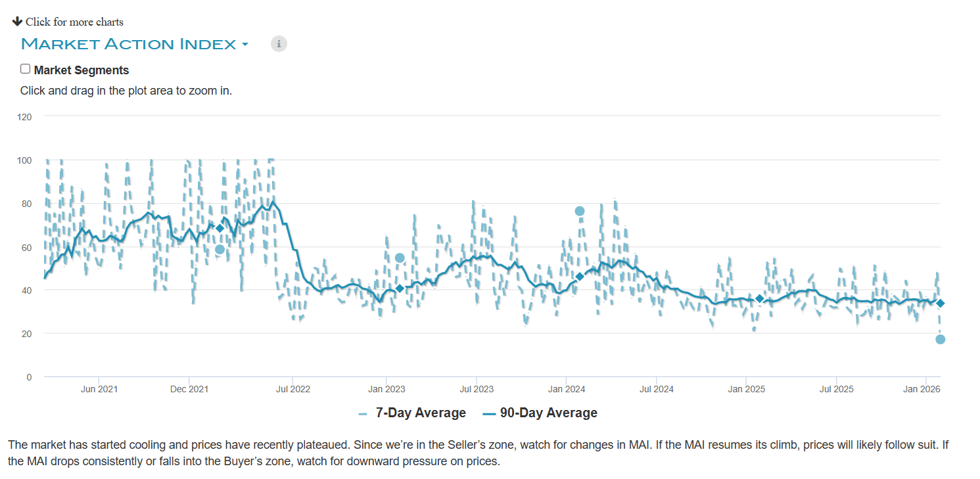Click the diamond marker near January 2025

click(760, 298)
